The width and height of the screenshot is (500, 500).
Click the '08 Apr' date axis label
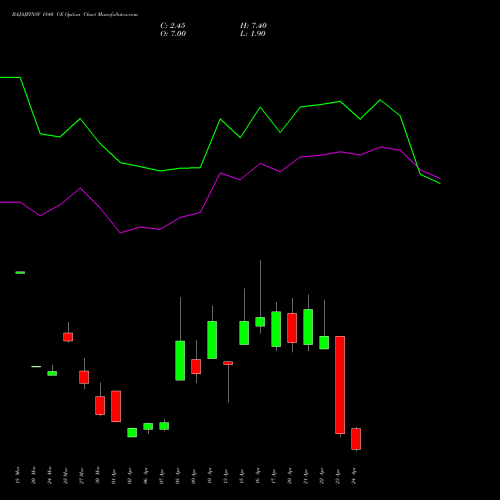pyautogui.click(x=177, y=475)
